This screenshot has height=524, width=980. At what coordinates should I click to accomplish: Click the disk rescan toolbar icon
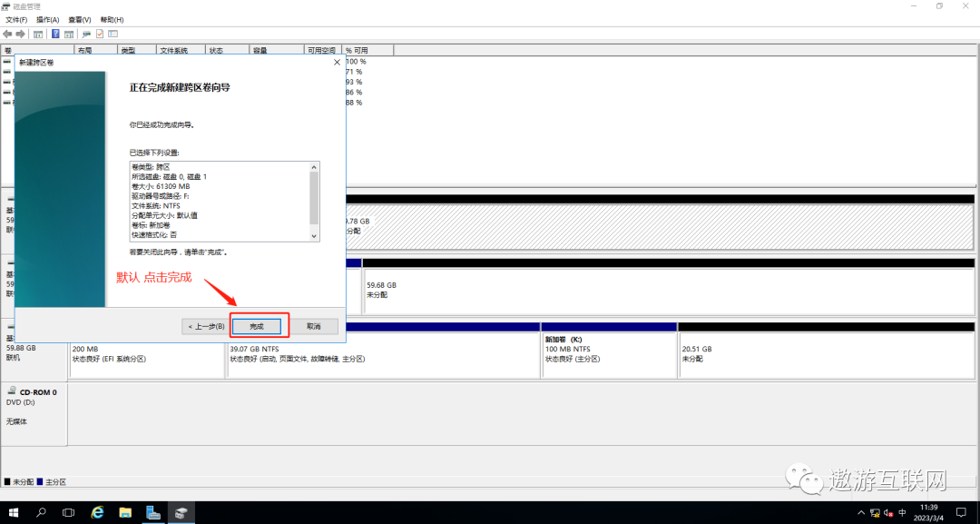[86, 34]
